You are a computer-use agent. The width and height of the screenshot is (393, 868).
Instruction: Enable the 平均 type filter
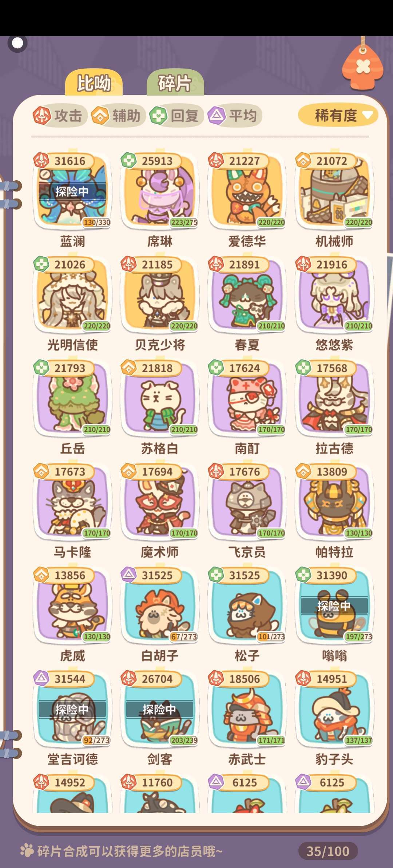235,116
